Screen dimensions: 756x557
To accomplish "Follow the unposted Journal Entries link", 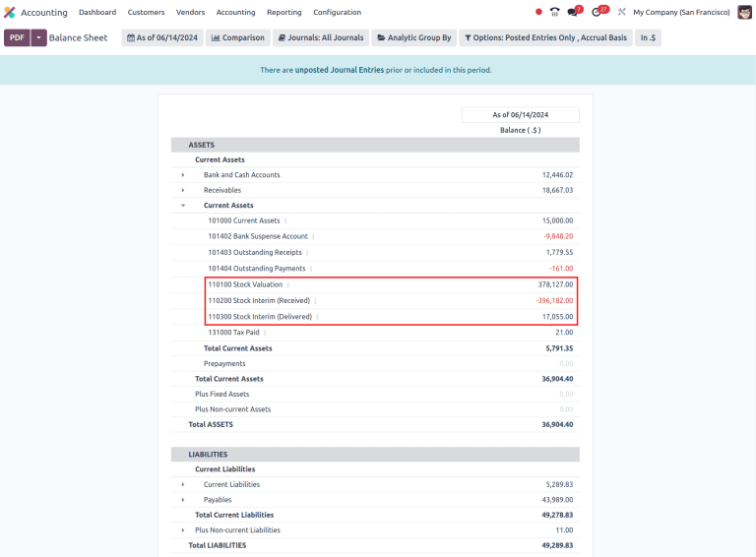I will coord(340,70).
